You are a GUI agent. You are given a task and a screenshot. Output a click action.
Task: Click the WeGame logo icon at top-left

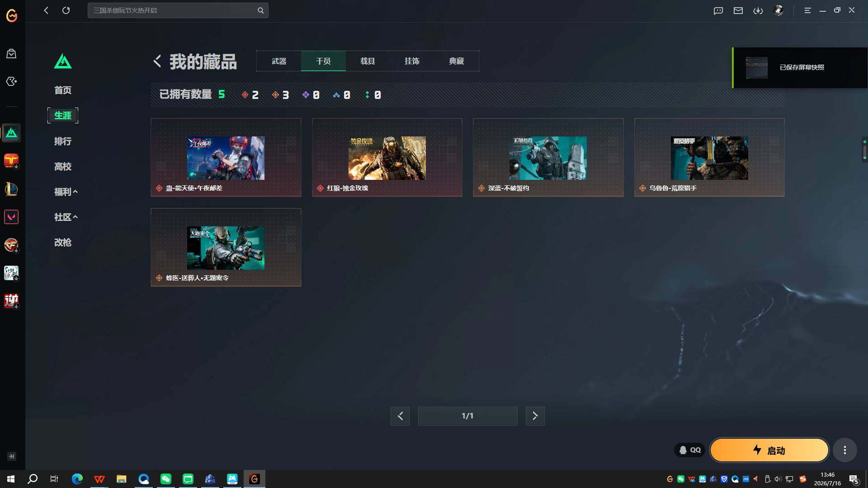coord(12,16)
